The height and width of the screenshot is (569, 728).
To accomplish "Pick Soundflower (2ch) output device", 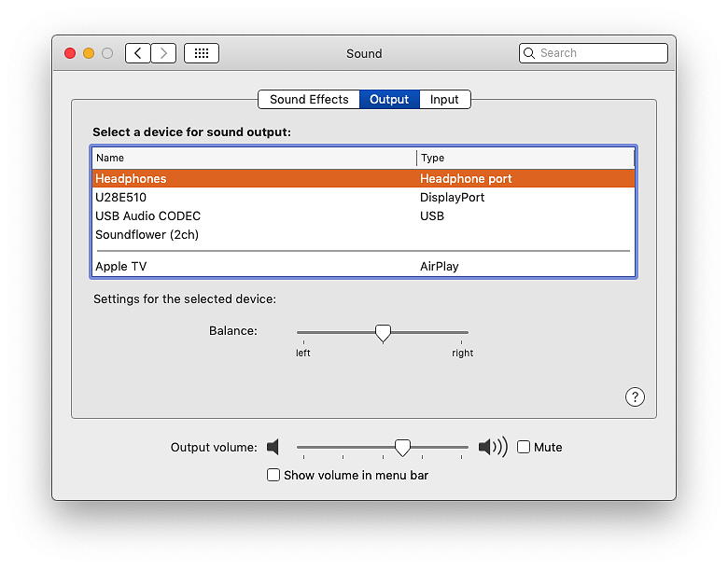I will [364, 234].
